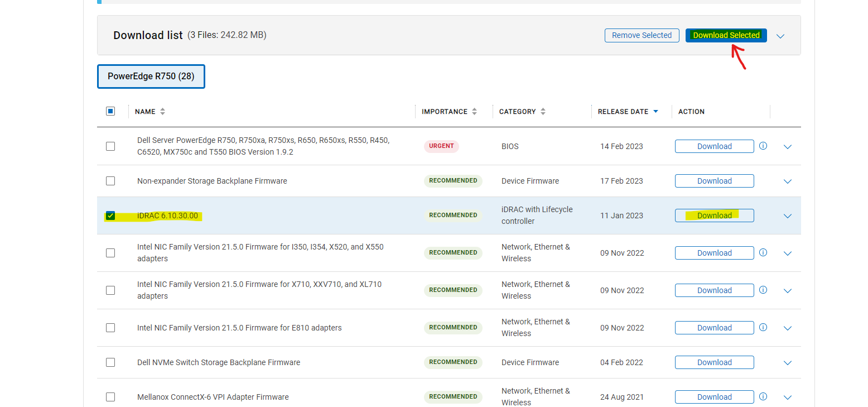
Task: Click the Download list heading text
Action: (x=148, y=35)
